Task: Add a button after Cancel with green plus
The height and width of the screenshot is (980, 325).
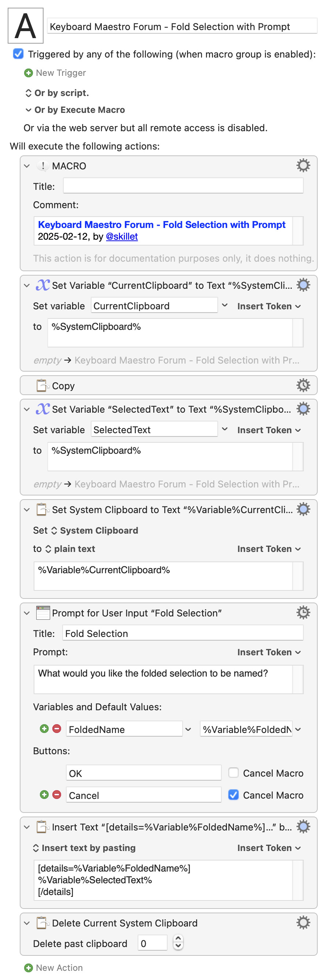Action: (x=44, y=794)
